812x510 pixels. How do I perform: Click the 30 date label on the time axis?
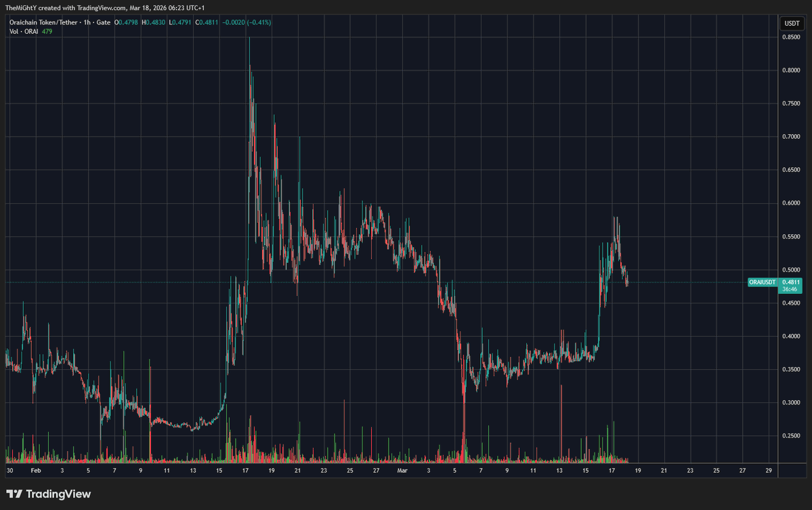pyautogui.click(x=10, y=471)
